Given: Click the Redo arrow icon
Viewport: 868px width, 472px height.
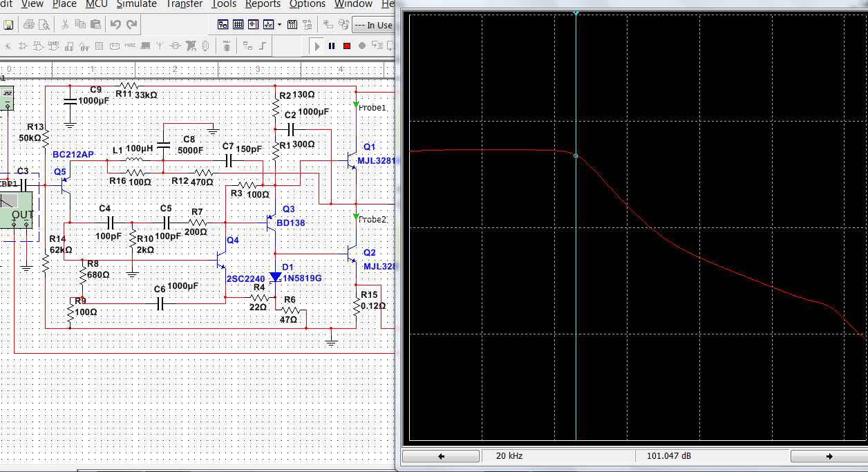Looking at the screenshot, I should 131,25.
